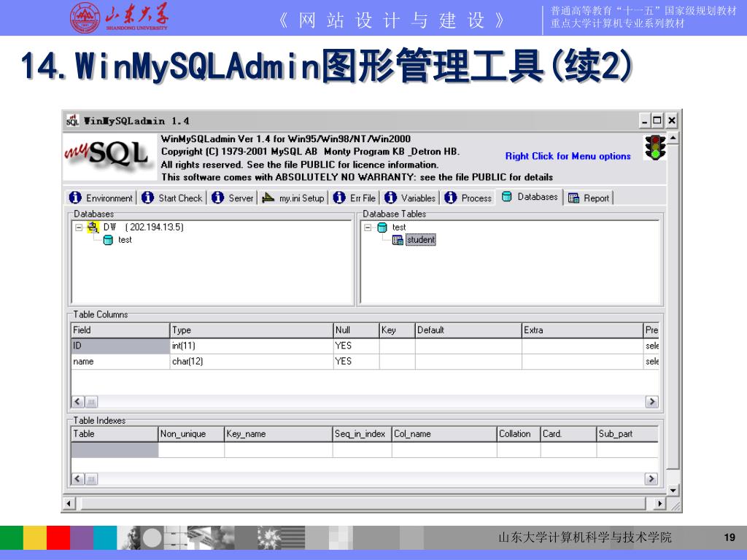Screen dimensions: 747x560
Task: Click the Card. column header
Action: pyautogui.click(x=569, y=434)
